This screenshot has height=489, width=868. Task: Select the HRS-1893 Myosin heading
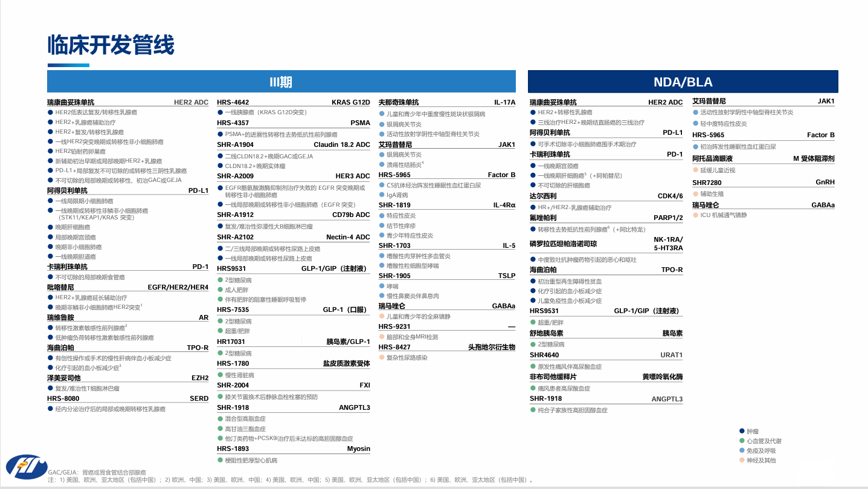[233, 449]
